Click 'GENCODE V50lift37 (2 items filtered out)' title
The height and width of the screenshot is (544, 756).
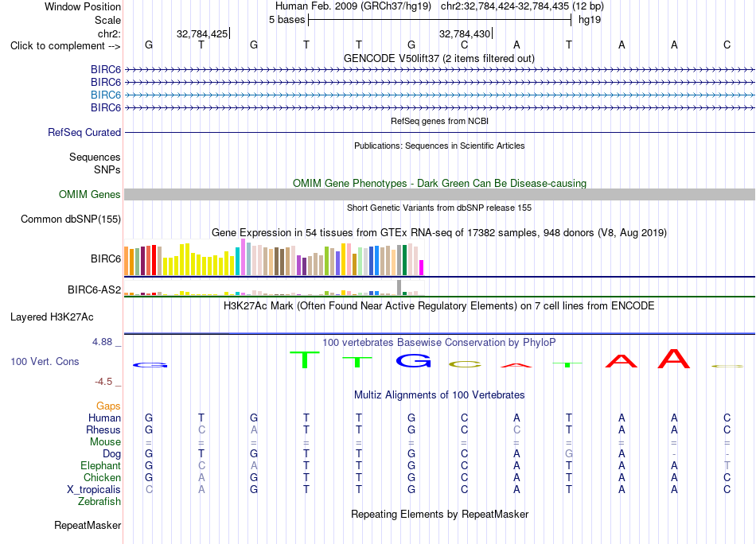[x=438, y=58]
